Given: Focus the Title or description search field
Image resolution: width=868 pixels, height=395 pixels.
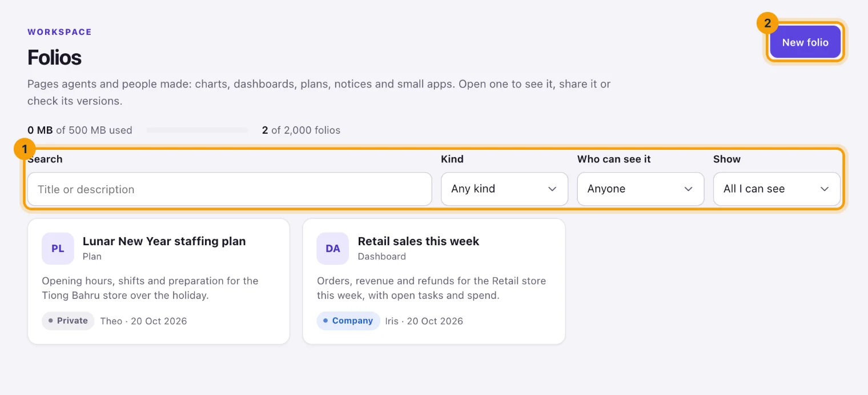Looking at the screenshot, I should 230,189.
